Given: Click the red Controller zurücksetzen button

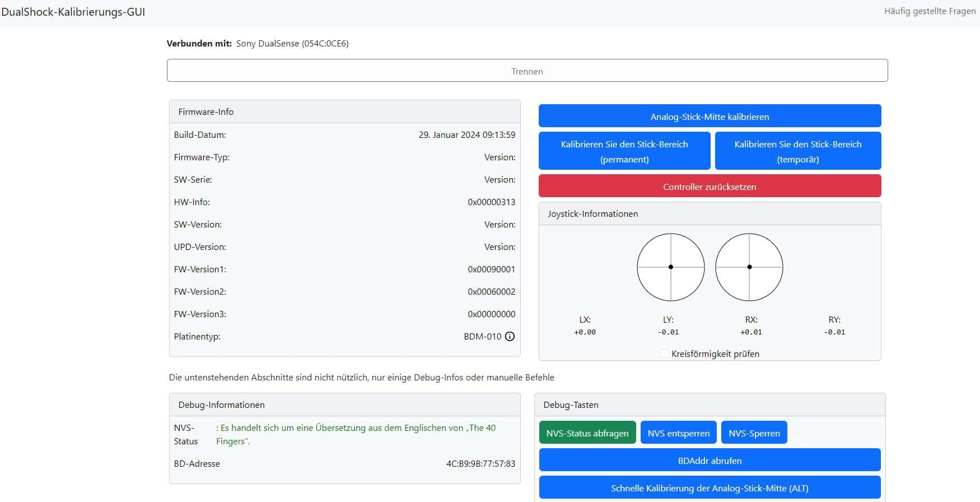Looking at the screenshot, I should [x=710, y=187].
